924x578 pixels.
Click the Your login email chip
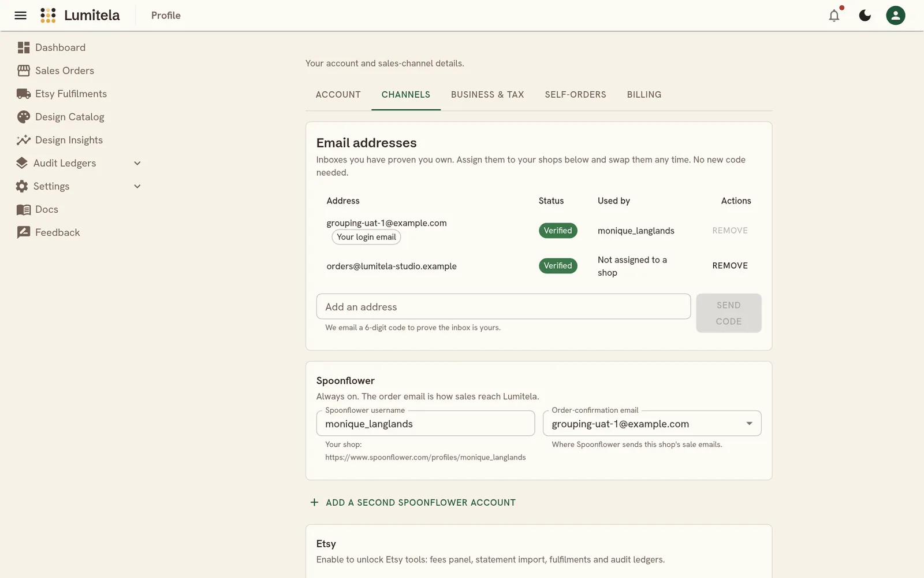coord(366,237)
